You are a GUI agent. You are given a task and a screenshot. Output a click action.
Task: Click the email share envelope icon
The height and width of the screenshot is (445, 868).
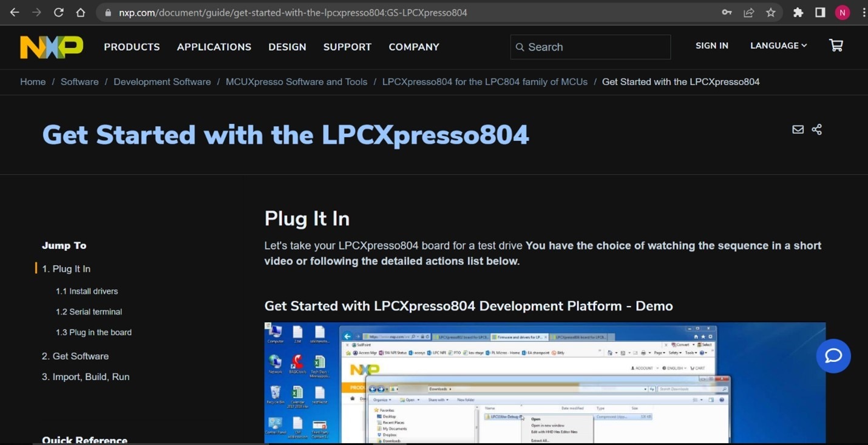coord(798,129)
